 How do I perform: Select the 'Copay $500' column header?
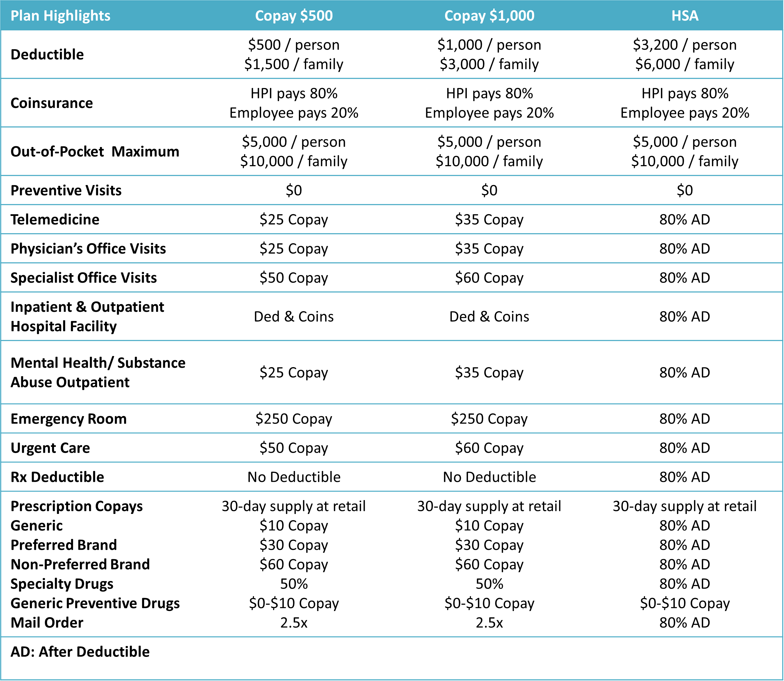coord(294,16)
